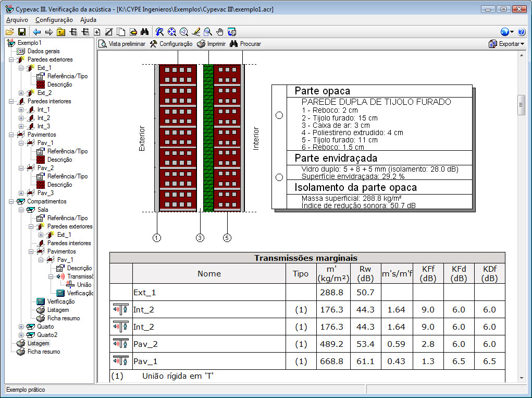Expand the Ext_2 tree node
The height and width of the screenshot is (398, 532).
[21, 93]
